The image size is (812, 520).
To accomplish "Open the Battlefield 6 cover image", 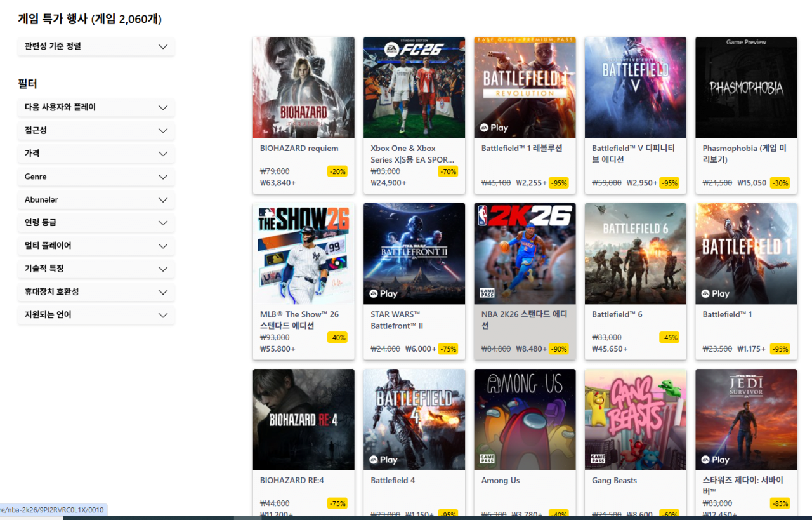I will pos(636,254).
